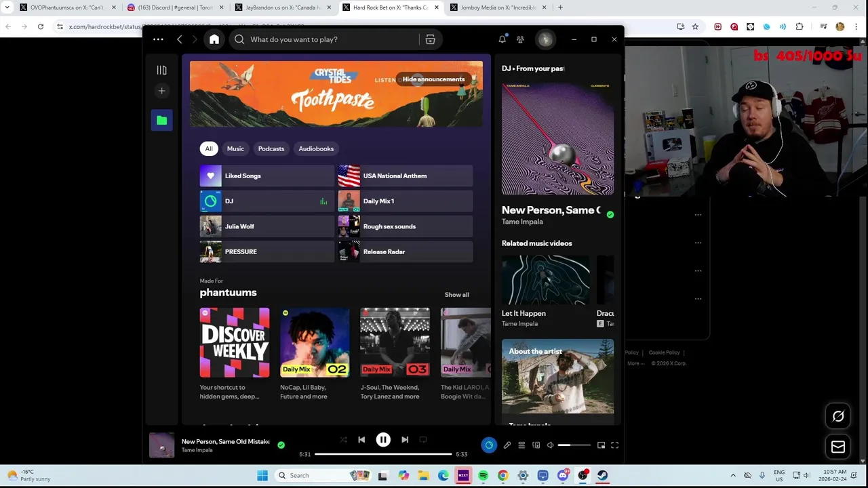
Task: Toggle the Queue view icon
Action: [x=521, y=445]
